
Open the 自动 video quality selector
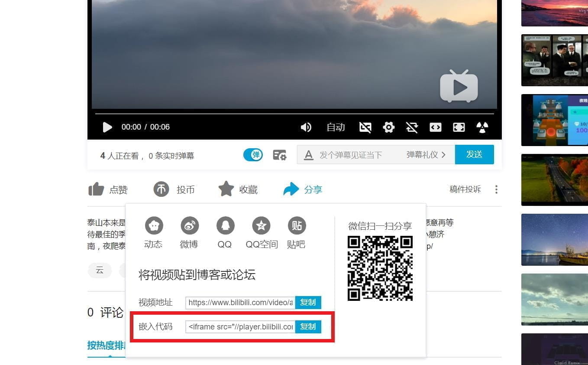[336, 127]
